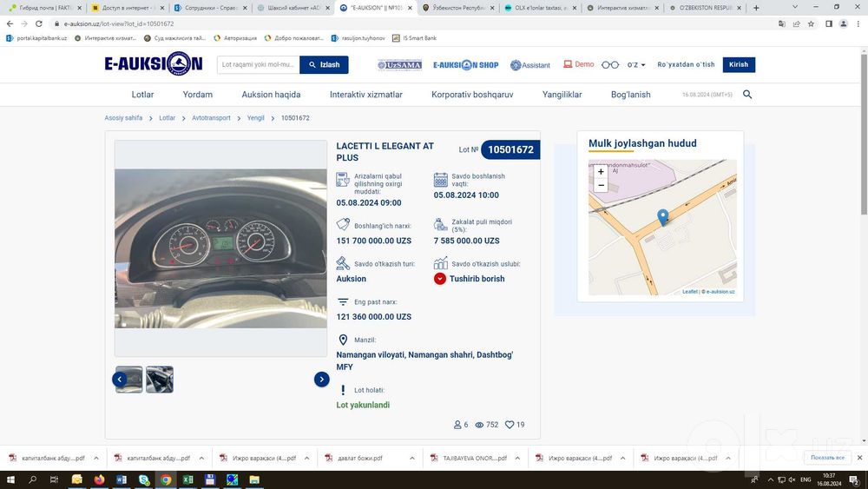Viewport: 868px width, 489px height.
Task: Click the blue map location pin
Action: [x=662, y=217]
